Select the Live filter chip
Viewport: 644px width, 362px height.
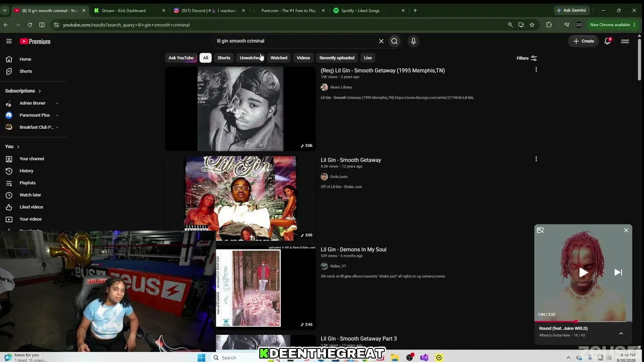coord(368,58)
